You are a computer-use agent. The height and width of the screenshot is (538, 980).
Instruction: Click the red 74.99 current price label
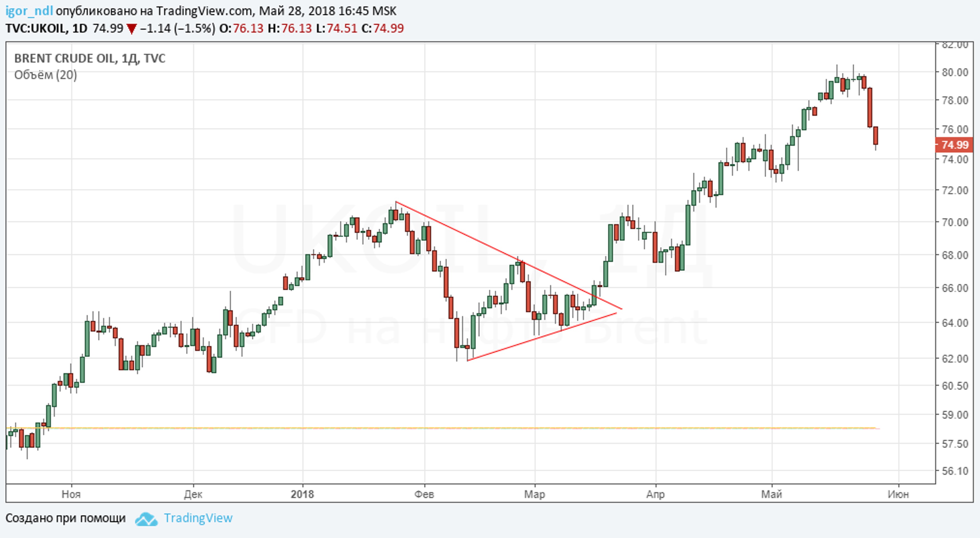955,145
